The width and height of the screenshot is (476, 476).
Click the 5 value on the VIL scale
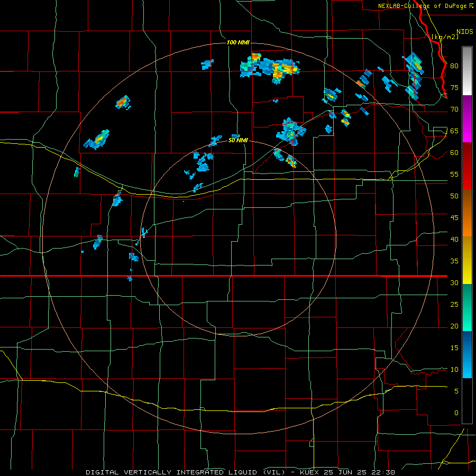click(x=456, y=391)
